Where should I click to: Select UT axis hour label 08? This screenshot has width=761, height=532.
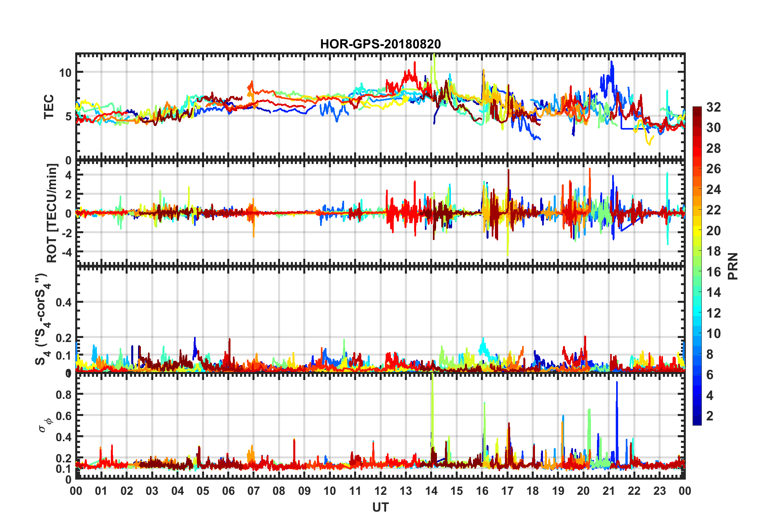click(x=279, y=491)
